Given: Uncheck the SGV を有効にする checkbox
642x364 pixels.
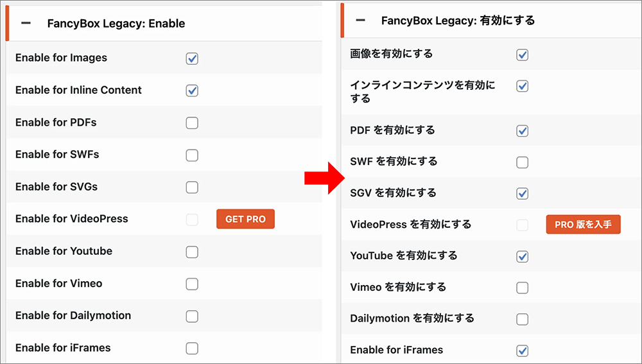Looking at the screenshot, I should pos(522,194).
